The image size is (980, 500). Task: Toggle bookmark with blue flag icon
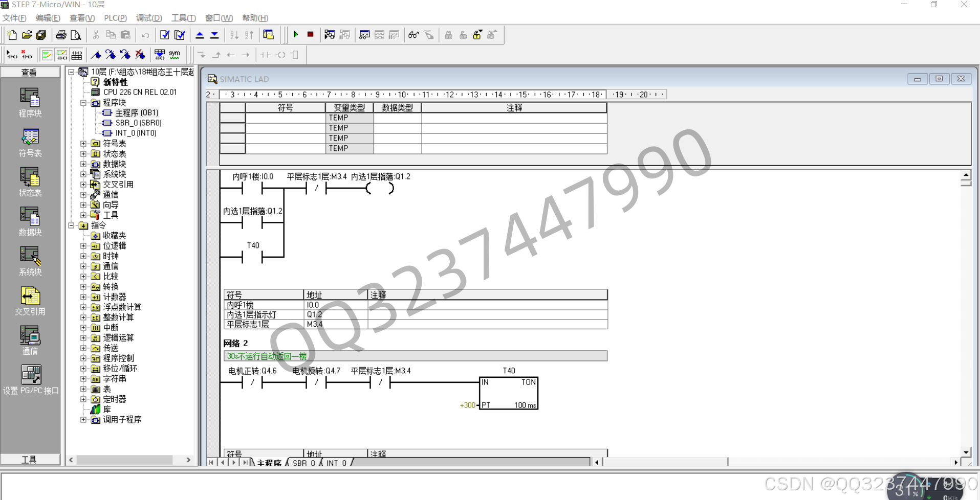(96, 54)
